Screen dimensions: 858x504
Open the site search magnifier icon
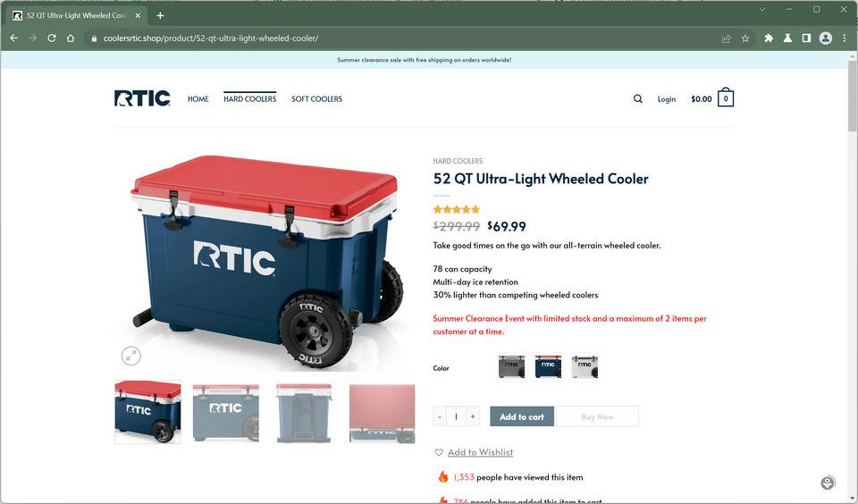(x=637, y=99)
